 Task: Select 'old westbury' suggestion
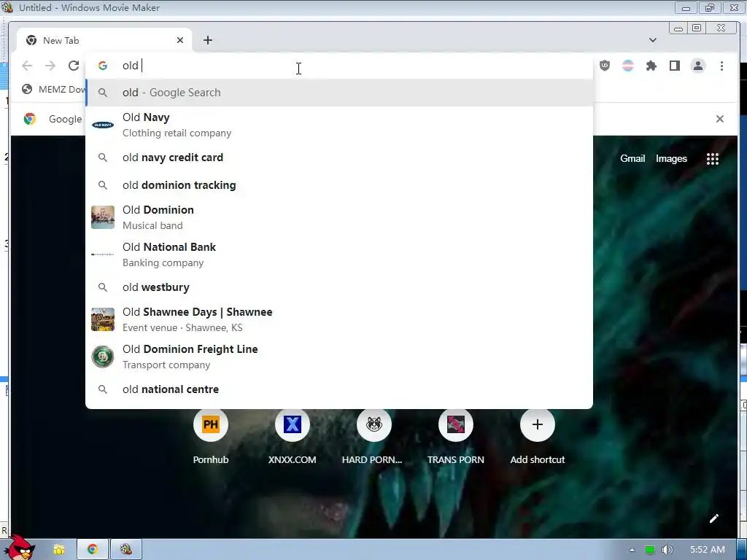tap(339, 287)
